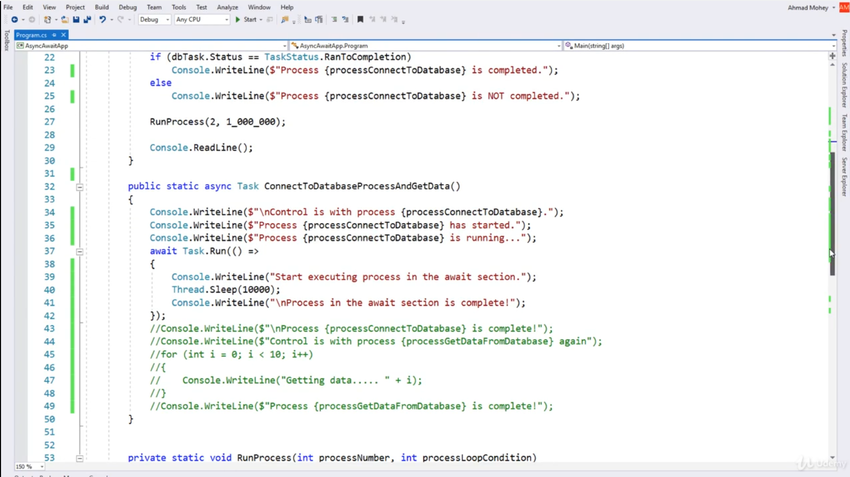850x477 pixels.
Task: Click the Undo arrow icon
Action: coord(102,20)
